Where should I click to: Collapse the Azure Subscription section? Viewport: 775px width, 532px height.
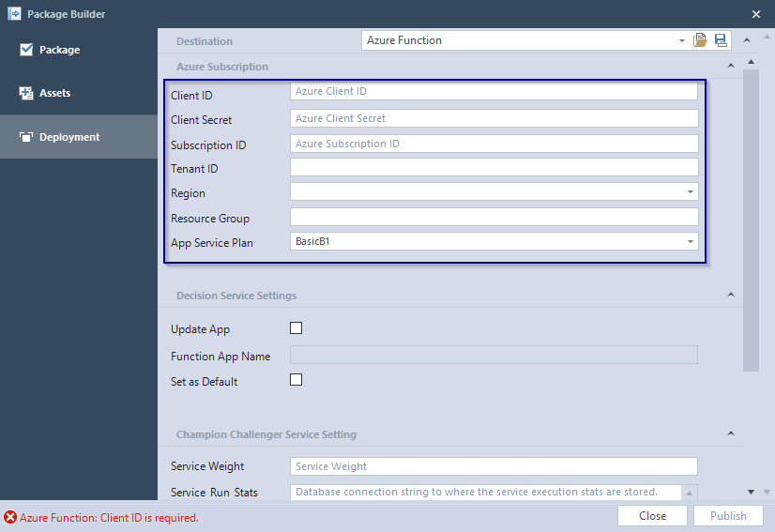pyautogui.click(x=731, y=66)
